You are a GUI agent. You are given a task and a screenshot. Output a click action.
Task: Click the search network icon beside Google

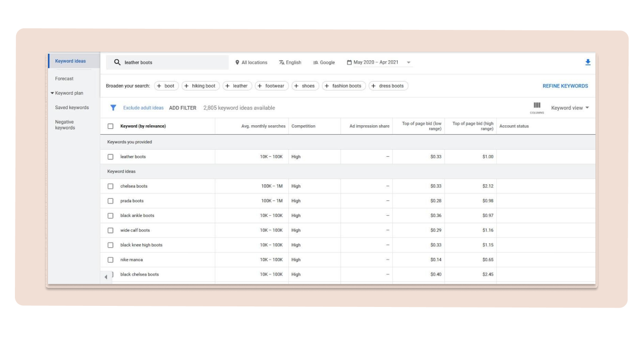click(x=316, y=62)
